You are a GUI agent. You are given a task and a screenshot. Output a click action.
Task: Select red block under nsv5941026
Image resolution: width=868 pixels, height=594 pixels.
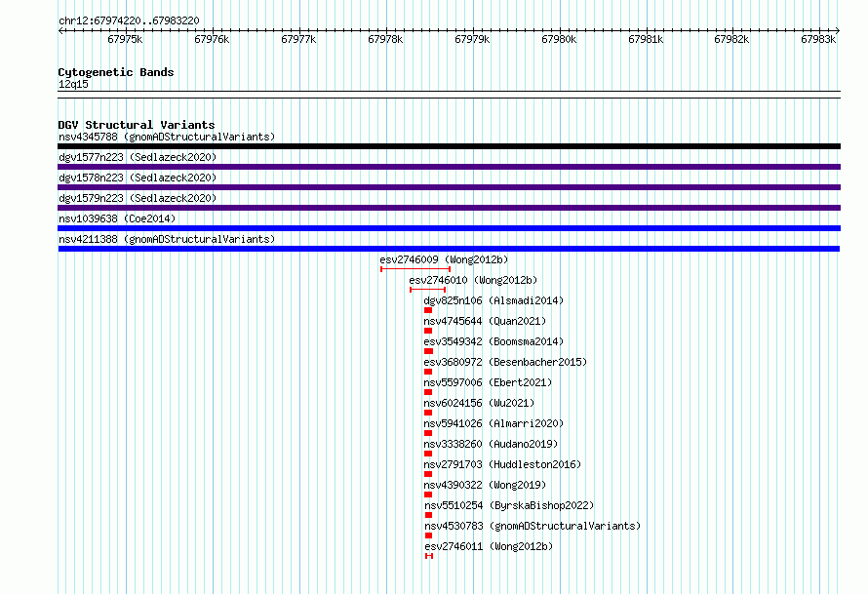point(428,433)
